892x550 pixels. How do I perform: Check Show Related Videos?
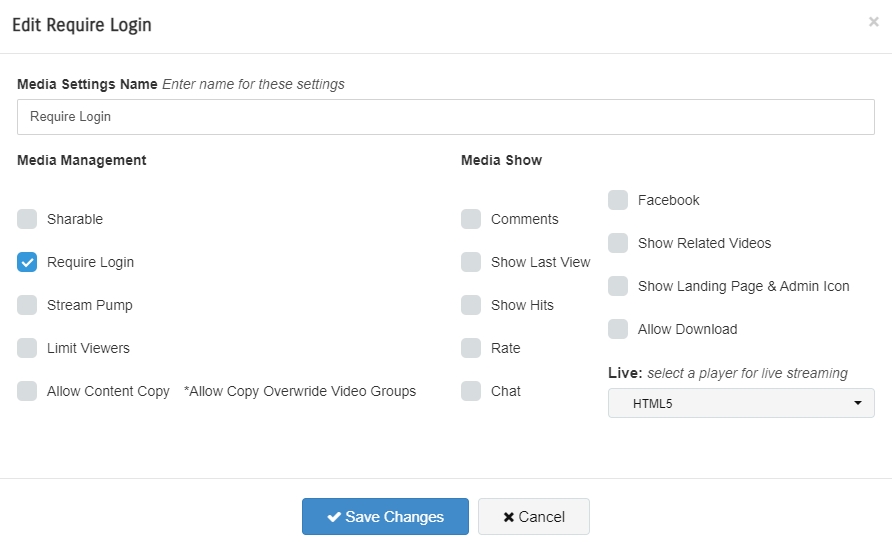click(618, 243)
